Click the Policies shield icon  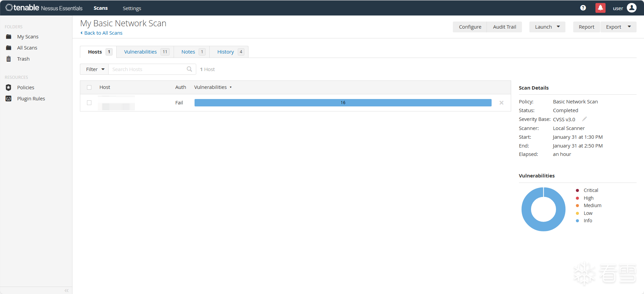point(9,88)
